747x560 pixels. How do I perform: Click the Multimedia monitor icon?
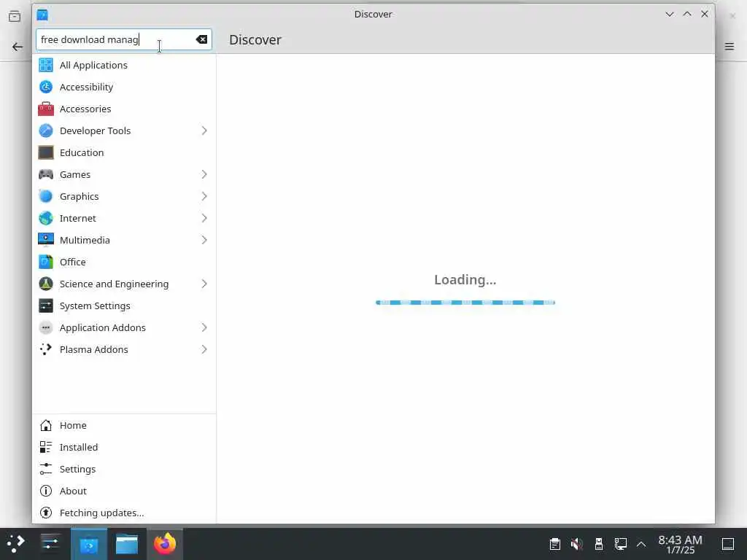[46, 240]
